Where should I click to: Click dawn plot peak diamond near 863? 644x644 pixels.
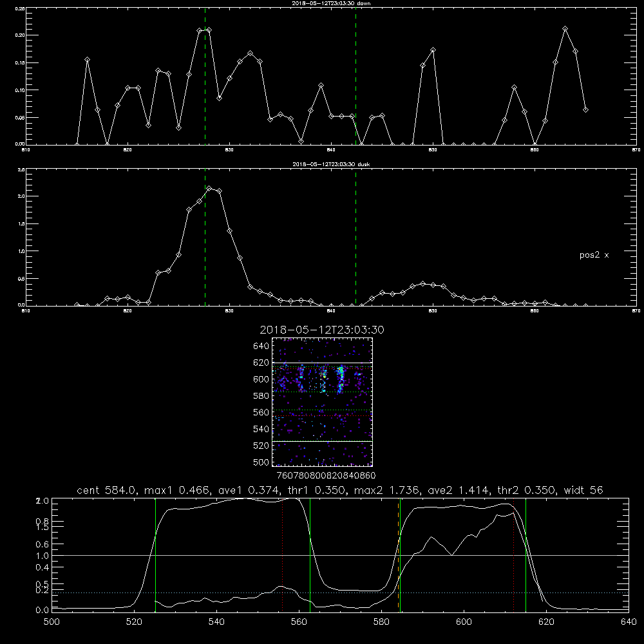coord(565,29)
